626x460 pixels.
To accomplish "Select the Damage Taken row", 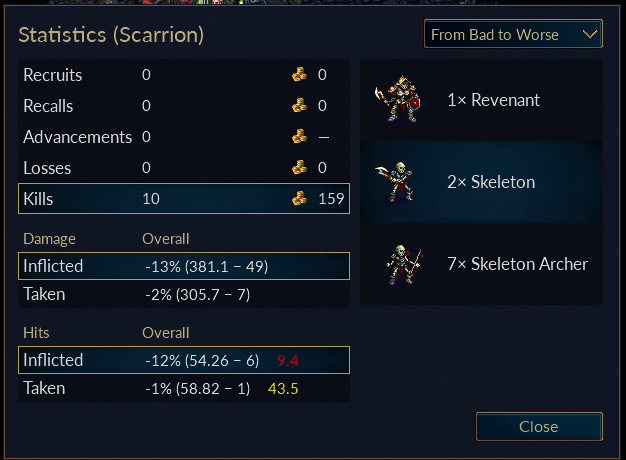I will pos(184,294).
